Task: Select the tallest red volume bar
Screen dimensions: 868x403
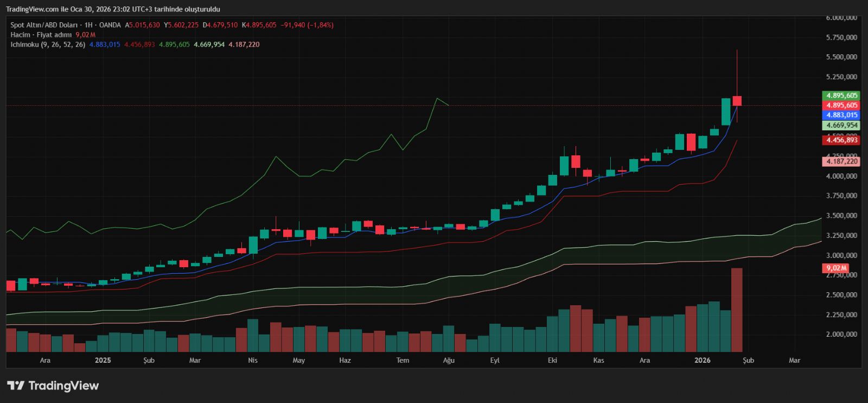Action: click(x=737, y=310)
